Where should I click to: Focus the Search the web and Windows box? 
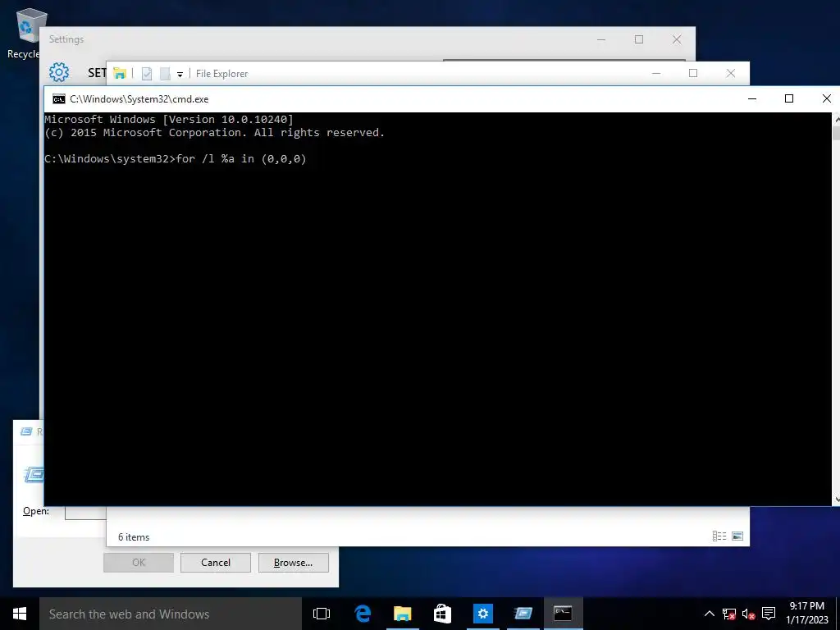pyautogui.click(x=171, y=614)
